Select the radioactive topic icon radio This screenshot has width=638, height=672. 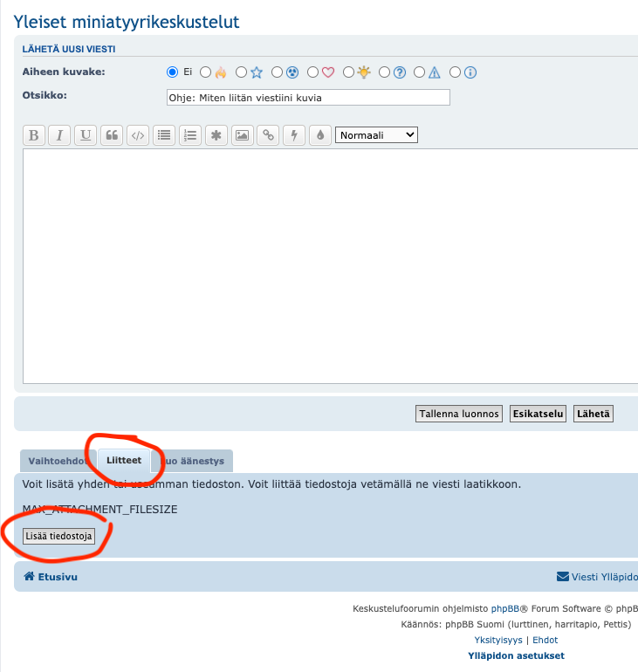tap(278, 72)
